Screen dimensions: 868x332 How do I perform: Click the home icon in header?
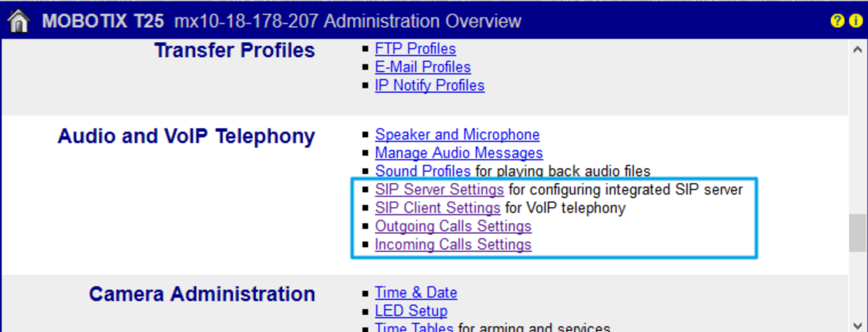click(19, 22)
